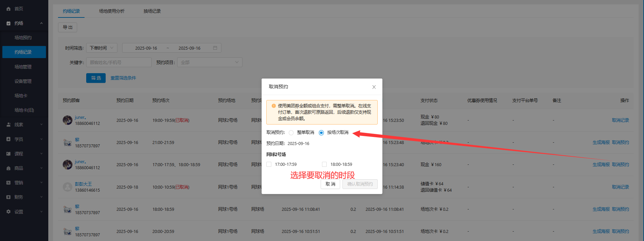Expand the 财务 sidebar menu
Viewport: 644px width, 241px height.
pyautogui.click(x=42, y=197)
